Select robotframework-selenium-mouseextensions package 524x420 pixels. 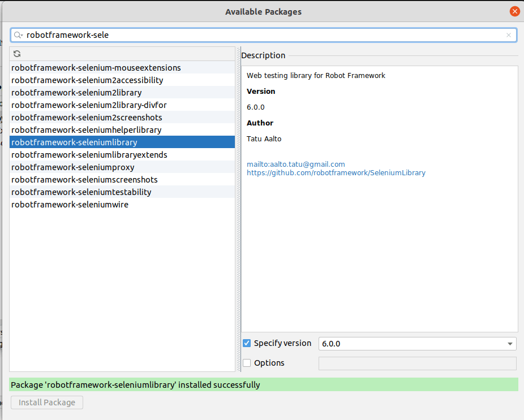click(x=96, y=68)
